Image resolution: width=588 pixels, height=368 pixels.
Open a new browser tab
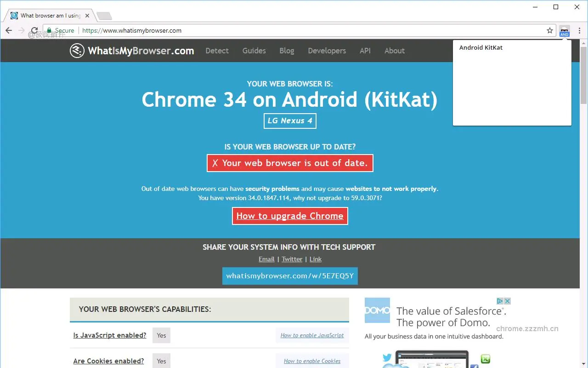point(104,15)
